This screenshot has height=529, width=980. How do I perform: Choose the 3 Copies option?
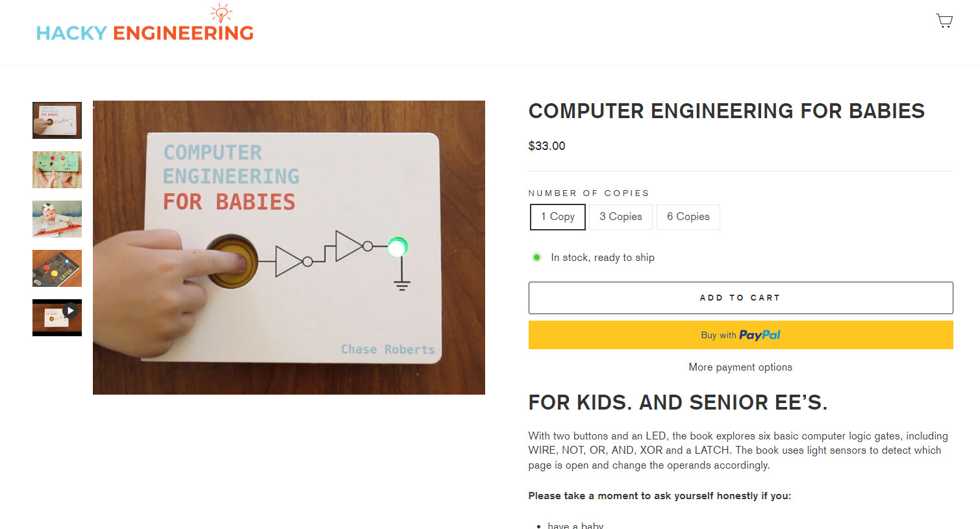(621, 217)
